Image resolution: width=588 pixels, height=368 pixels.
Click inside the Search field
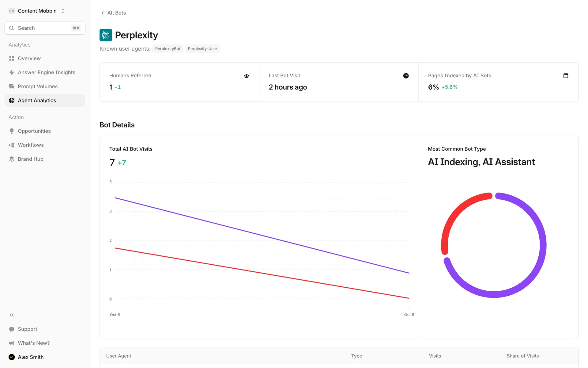pyautogui.click(x=43, y=28)
